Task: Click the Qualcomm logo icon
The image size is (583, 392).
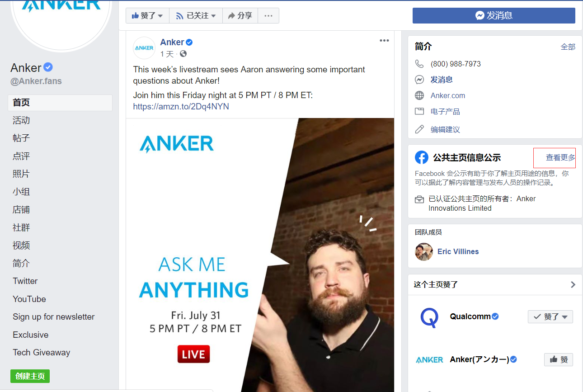Action: [429, 318]
